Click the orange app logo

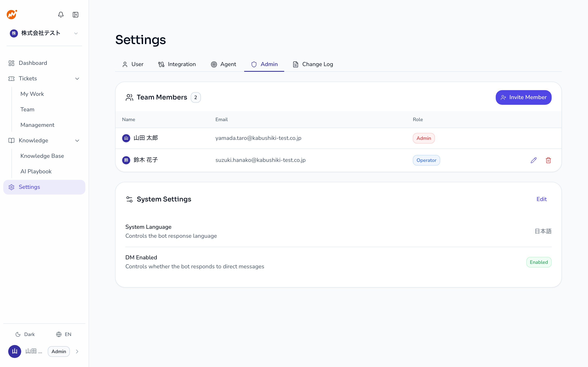coord(12,14)
